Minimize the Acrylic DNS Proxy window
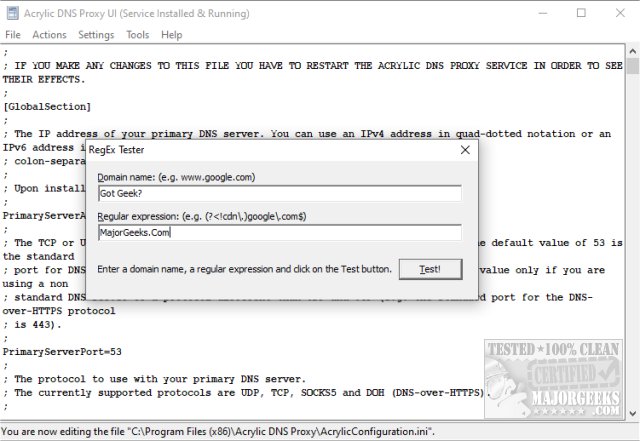The image size is (640, 441). [x=543, y=13]
